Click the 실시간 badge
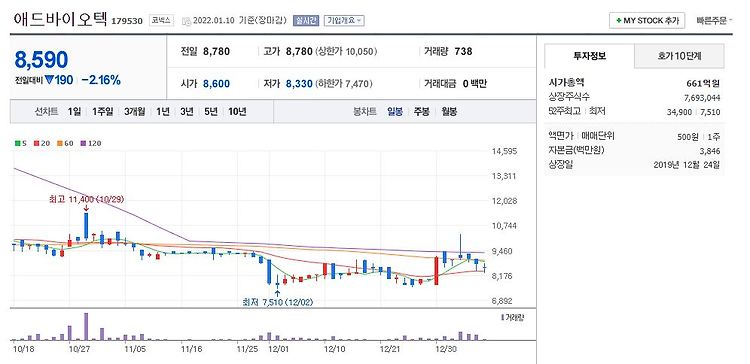The image size is (750, 364). (306, 21)
